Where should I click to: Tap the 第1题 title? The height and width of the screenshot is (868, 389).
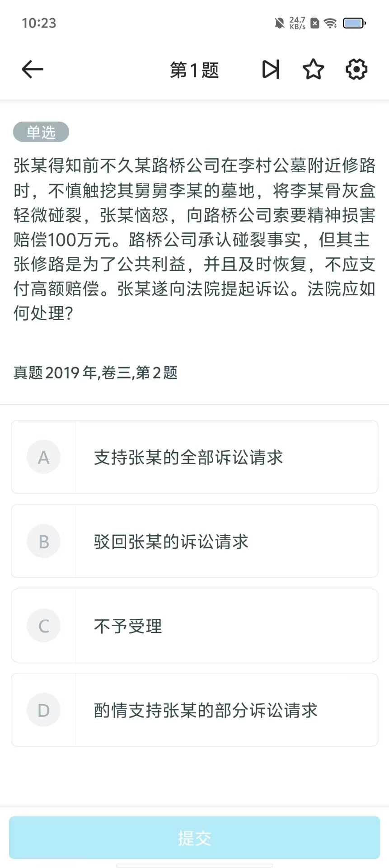tap(194, 70)
